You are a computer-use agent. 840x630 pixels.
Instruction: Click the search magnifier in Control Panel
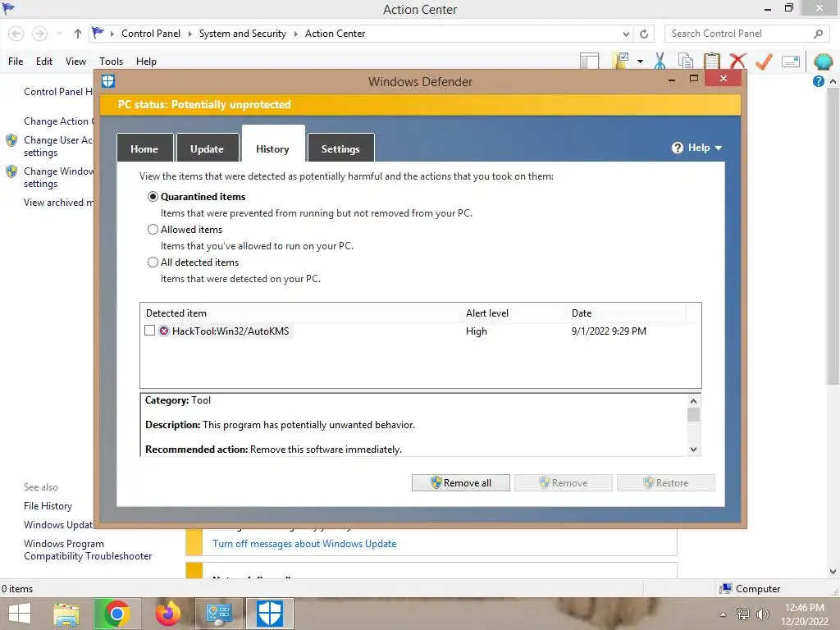(818, 34)
